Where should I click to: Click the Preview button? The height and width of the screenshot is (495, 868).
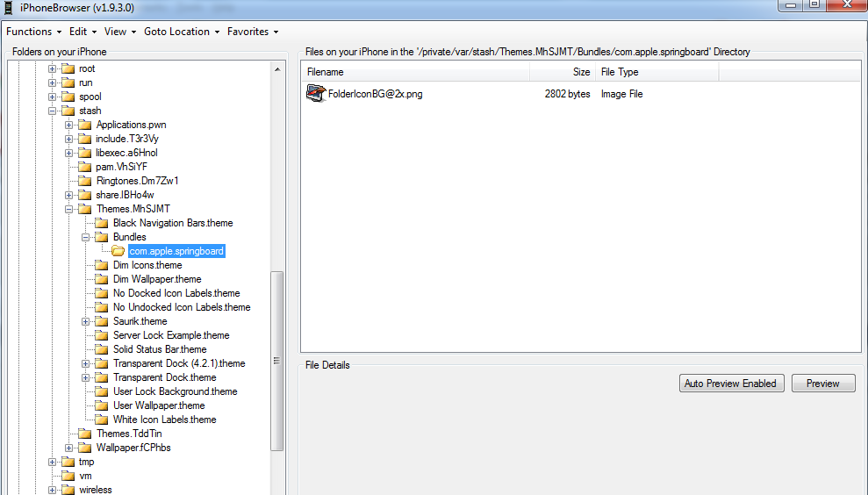823,384
